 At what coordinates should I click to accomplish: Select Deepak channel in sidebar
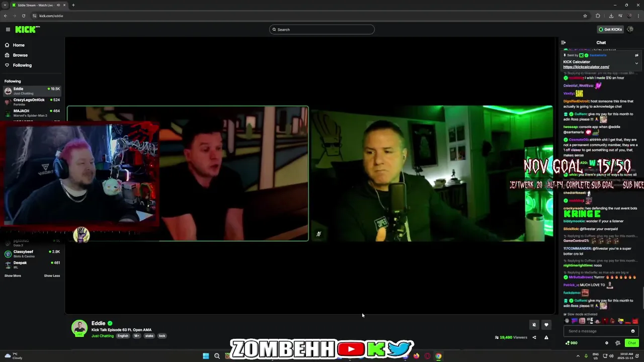[32, 264]
